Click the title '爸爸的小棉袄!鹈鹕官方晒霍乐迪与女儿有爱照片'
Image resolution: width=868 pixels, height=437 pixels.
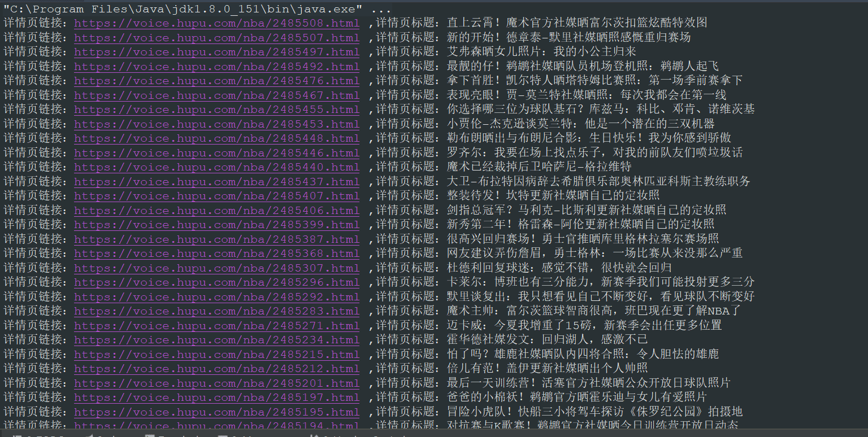(577, 397)
